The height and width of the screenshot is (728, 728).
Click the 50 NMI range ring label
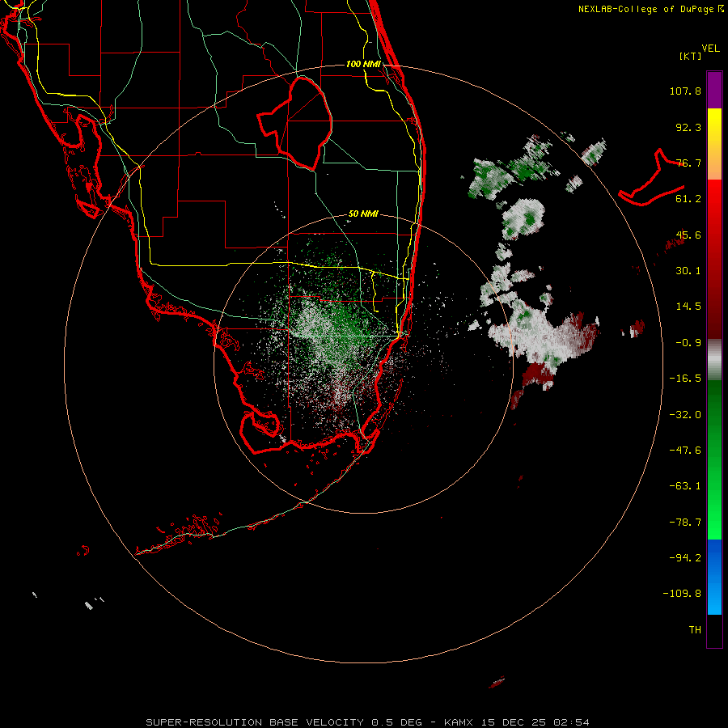click(x=363, y=214)
